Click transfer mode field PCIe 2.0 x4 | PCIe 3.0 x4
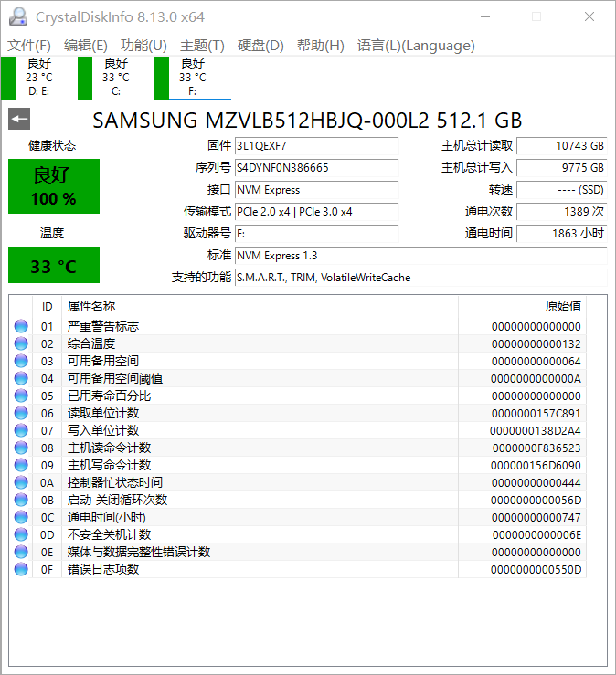 [316, 212]
